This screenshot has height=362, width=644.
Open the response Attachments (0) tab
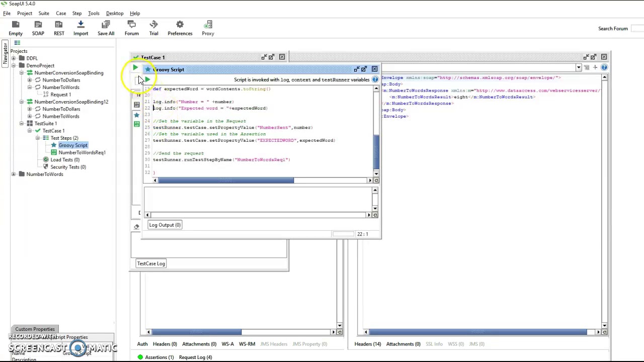point(404,344)
